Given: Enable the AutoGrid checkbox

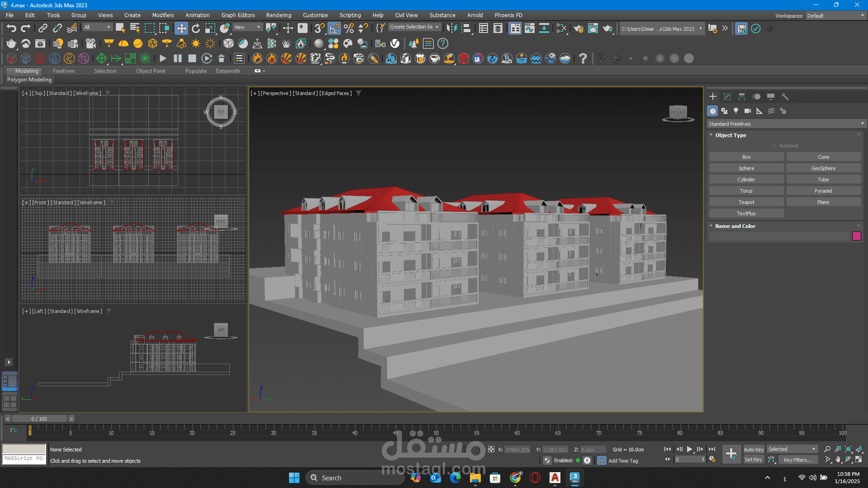Looking at the screenshot, I should [x=774, y=146].
